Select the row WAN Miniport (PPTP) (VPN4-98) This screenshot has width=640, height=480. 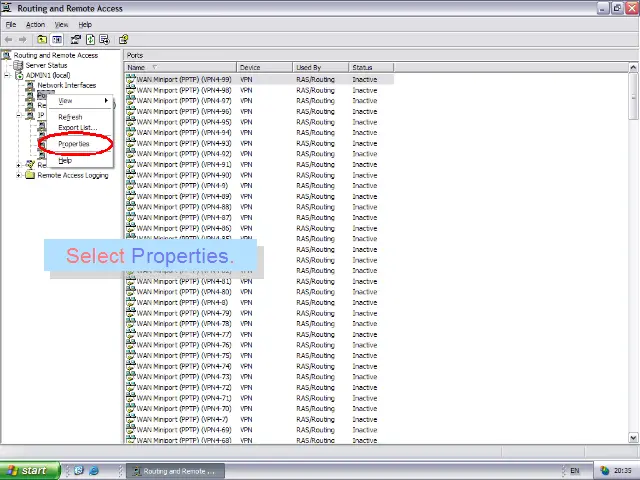[x=260, y=90]
